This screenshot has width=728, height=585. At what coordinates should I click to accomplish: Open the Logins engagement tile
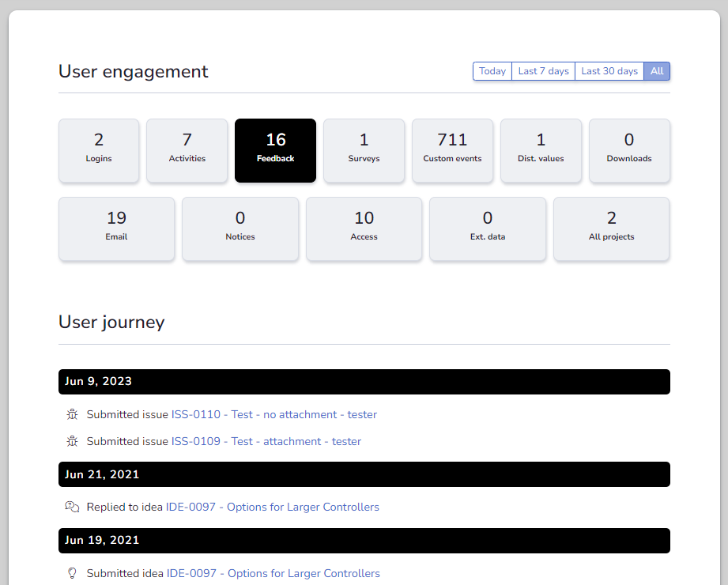click(99, 150)
